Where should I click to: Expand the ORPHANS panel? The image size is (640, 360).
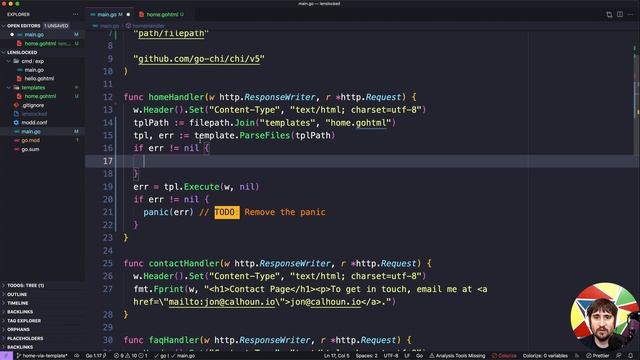point(18,329)
